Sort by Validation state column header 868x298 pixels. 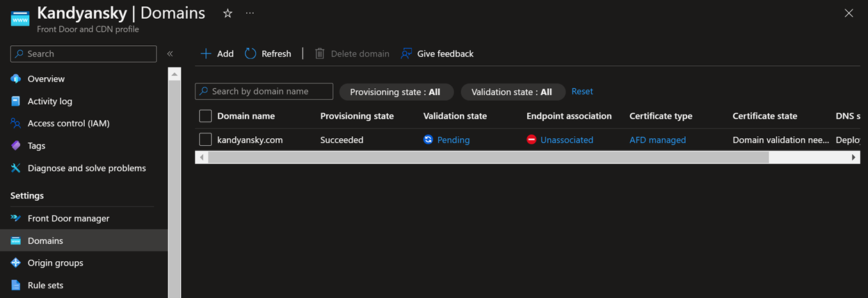455,116
